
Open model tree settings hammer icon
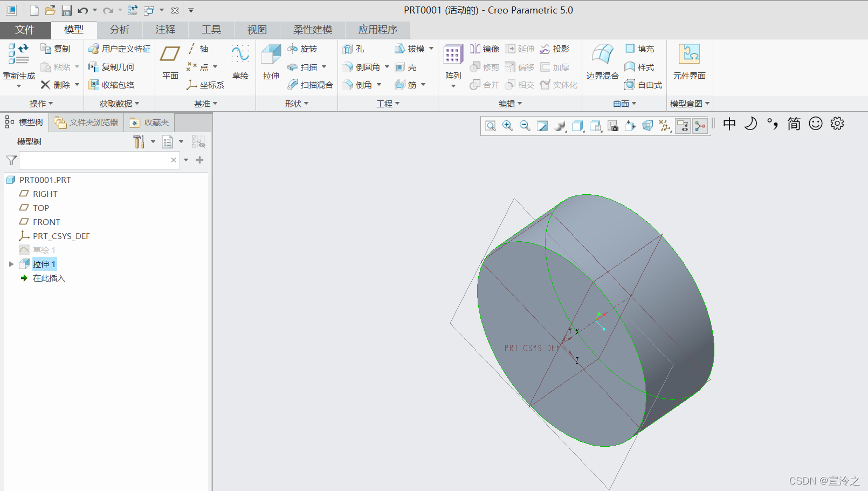pos(139,142)
